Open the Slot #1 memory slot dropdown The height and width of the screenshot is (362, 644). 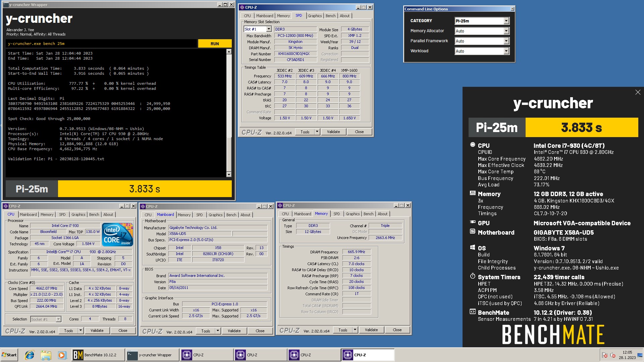click(x=257, y=29)
